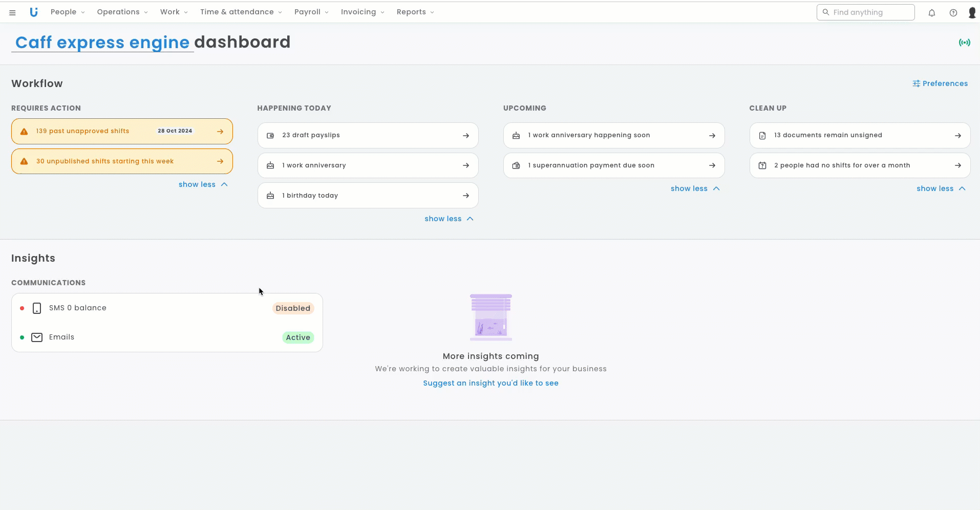Open the Payroll dropdown menu

click(311, 12)
